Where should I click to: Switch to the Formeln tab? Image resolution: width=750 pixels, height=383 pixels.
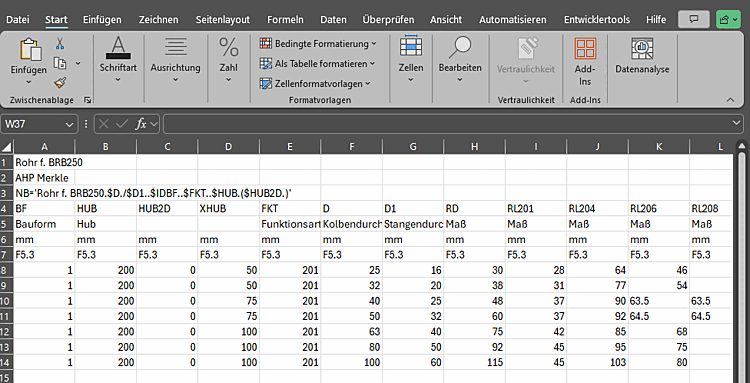pyautogui.click(x=285, y=20)
